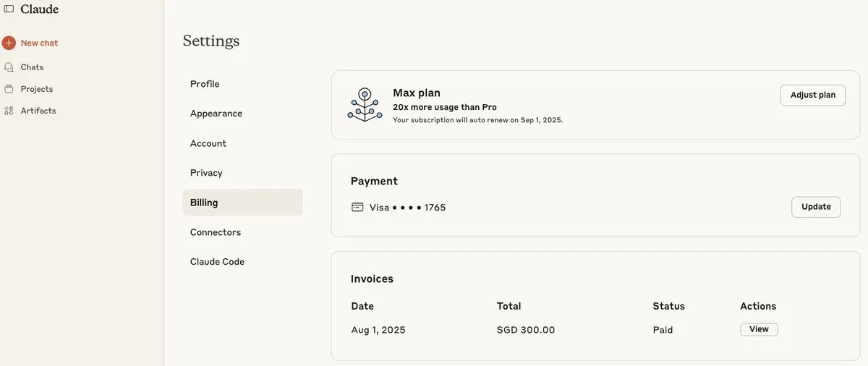Screen dimensions: 868x366
Task: Open Projects via its folder icon
Action: click(9, 89)
